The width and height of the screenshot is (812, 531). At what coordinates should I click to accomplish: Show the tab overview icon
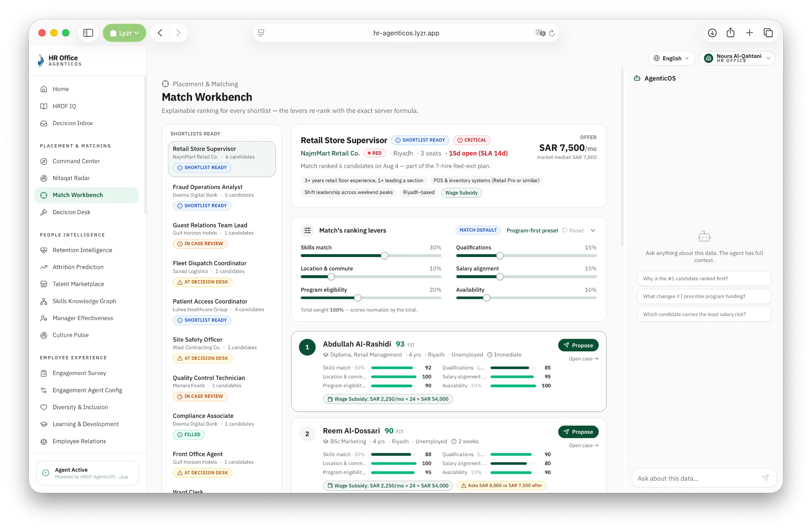point(768,33)
